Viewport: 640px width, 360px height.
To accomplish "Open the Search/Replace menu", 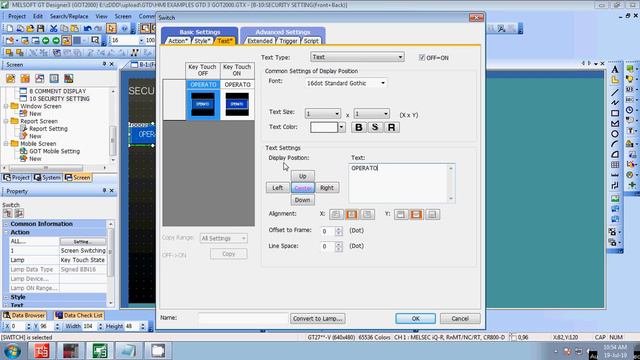I will [x=69, y=16].
